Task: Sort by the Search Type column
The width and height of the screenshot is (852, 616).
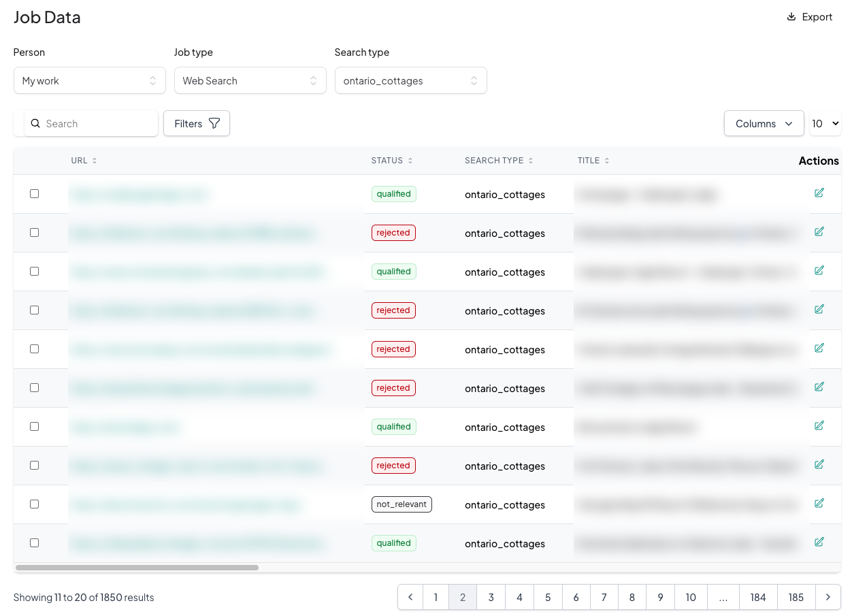Action: pos(499,161)
